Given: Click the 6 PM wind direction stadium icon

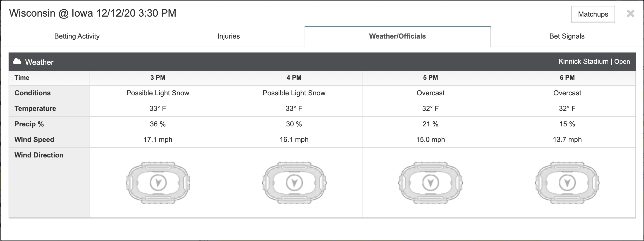Looking at the screenshot, I should [567, 183].
